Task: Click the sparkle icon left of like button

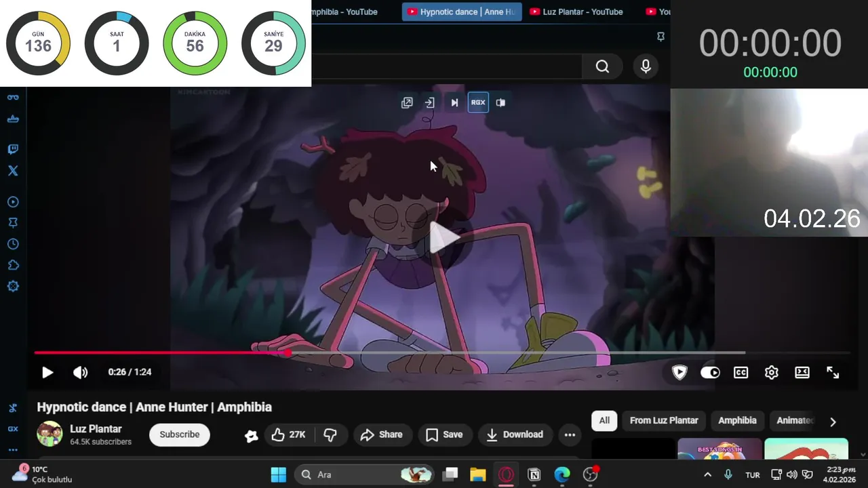Action: (251, 436)
